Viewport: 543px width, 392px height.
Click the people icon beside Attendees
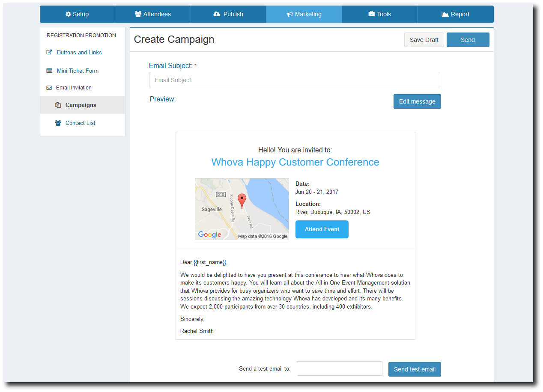(x=138, y=14)
